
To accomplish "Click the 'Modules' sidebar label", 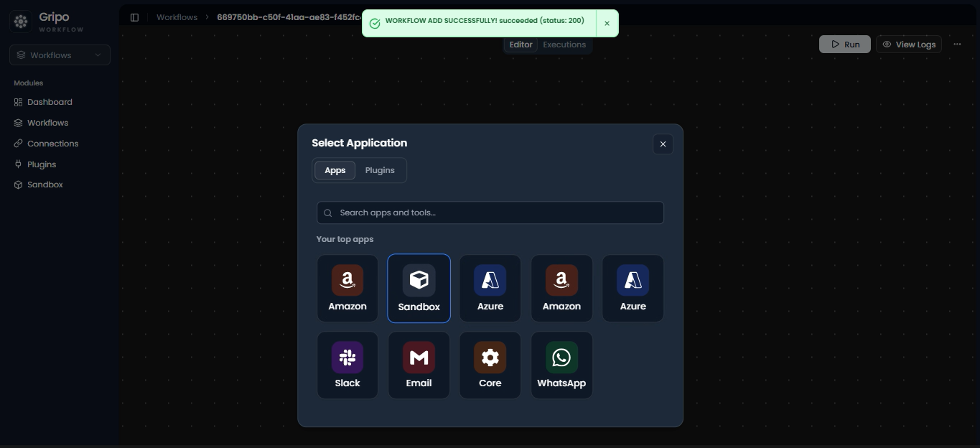I will click(x=29, y=83).
